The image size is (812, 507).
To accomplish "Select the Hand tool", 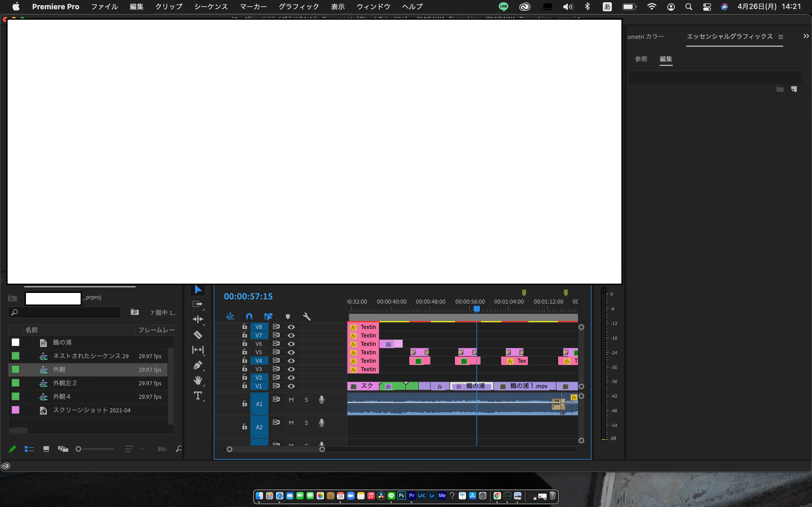I will pos(198,380).
